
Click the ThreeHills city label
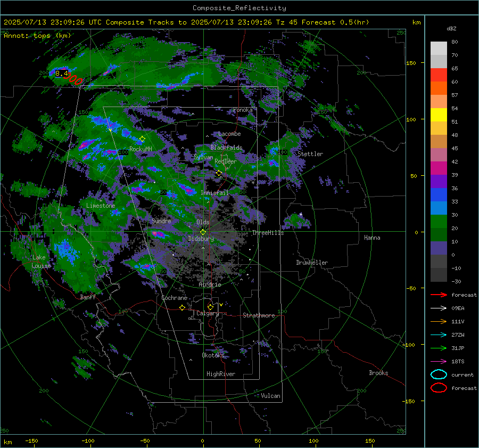[x=268, y=233]
